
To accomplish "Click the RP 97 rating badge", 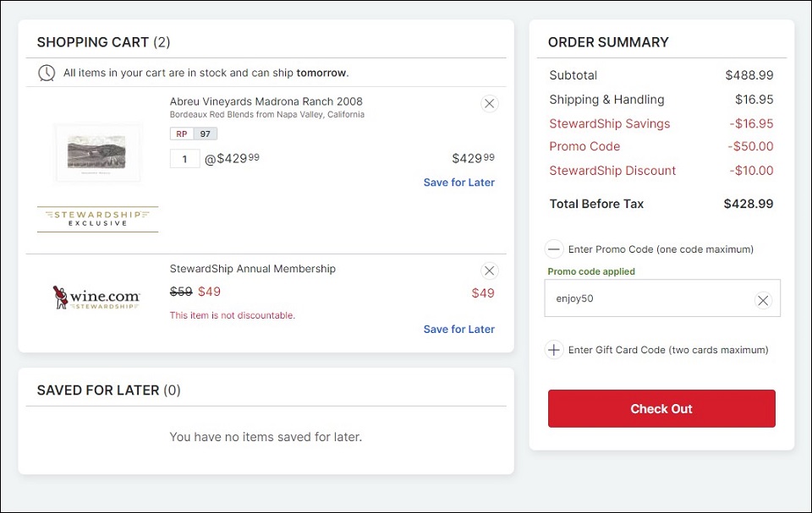I will click(x=194, y=134).
